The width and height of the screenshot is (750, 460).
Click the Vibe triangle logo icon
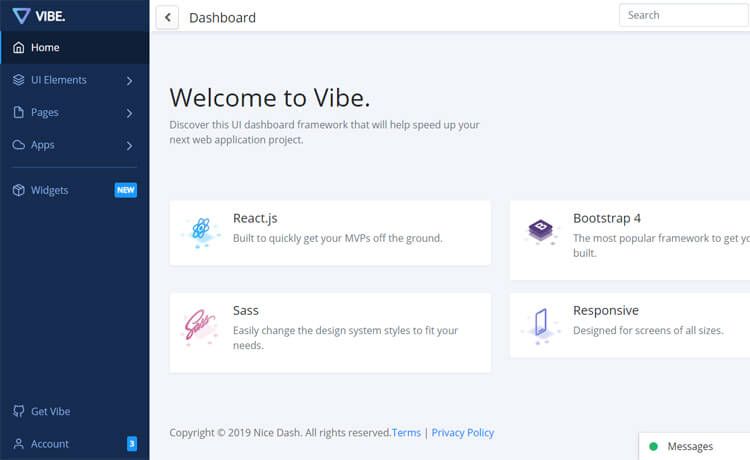[21, 16]
